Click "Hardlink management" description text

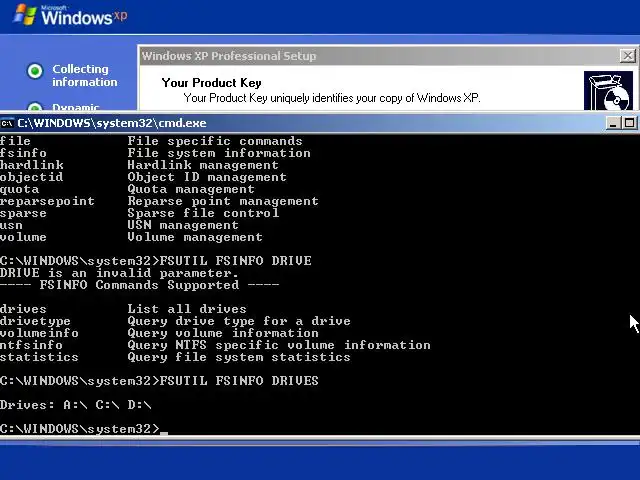tap(203, 165)
